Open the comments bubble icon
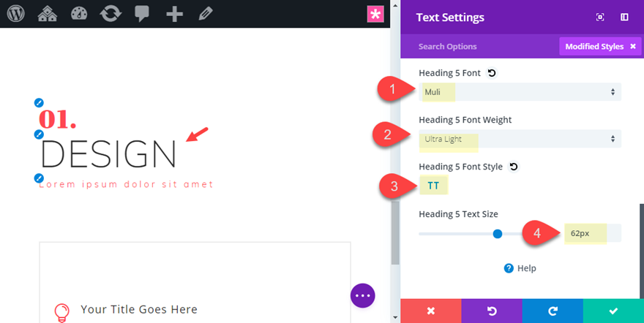 click(x=142, y=14)
